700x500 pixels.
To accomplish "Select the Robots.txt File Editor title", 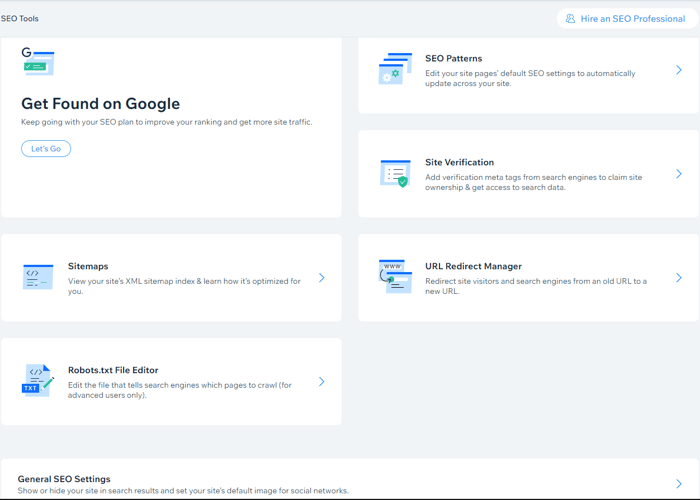I will (113, 370).
